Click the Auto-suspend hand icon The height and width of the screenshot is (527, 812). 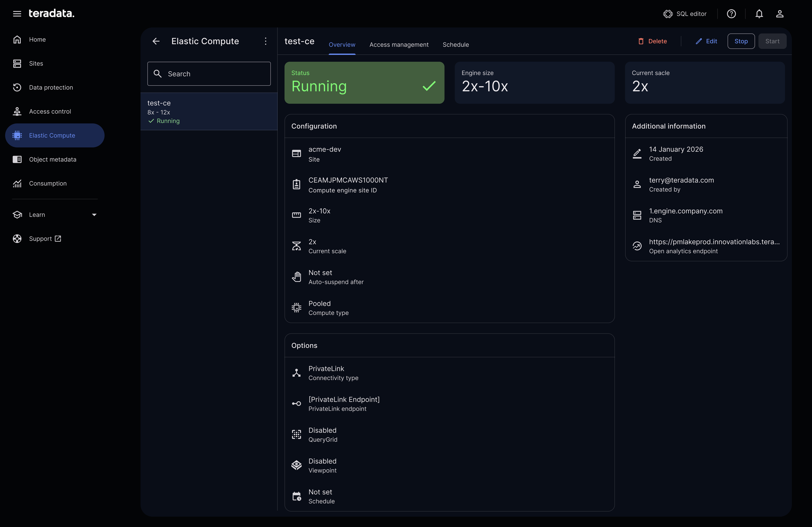297,277
